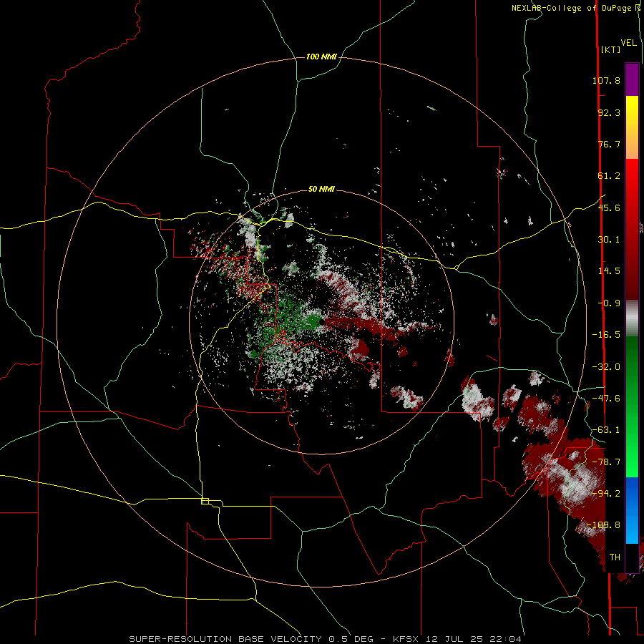Click the Super-Resolution Base Velocity caption text
The width and height of the screenshot is (644, 644).
coord(326,639)
